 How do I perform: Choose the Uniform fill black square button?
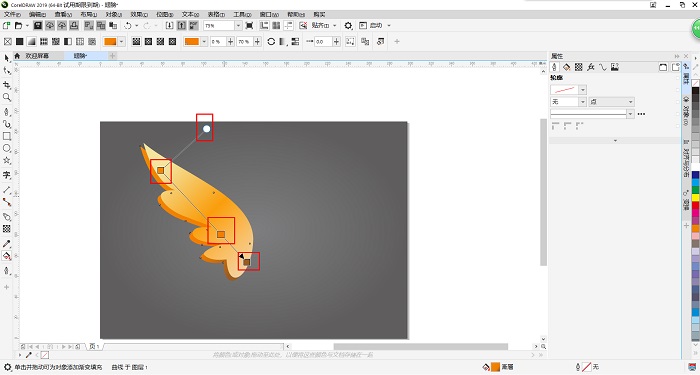click(20, 42)
